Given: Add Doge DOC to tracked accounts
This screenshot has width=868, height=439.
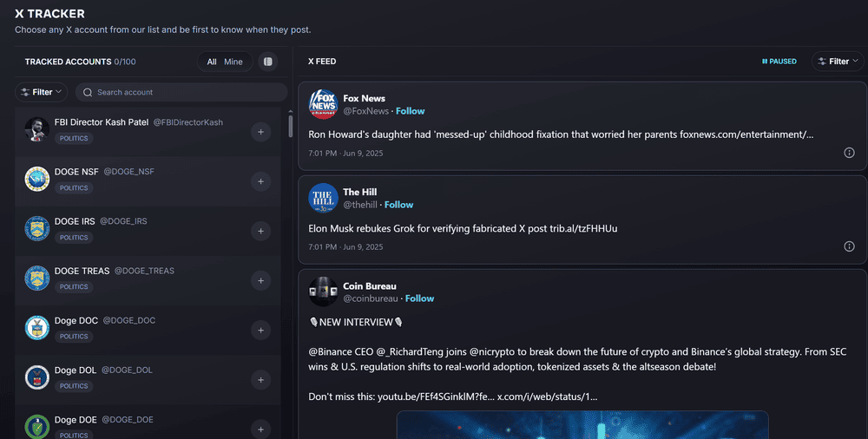Looking at the screenshot, I should coord(260,330).
